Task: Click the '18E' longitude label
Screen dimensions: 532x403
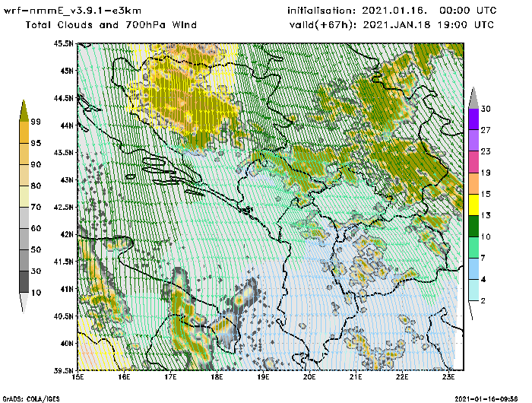Action: (217, 377)
